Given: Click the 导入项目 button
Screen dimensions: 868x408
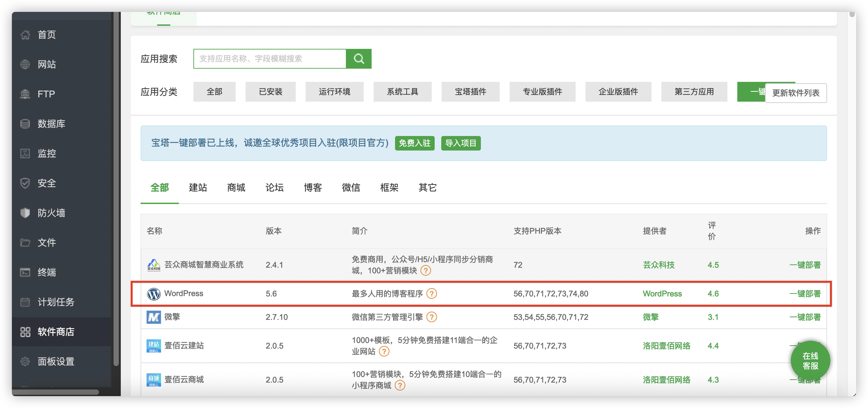Looking at the screenshot, I should click(x=461, y=143).
